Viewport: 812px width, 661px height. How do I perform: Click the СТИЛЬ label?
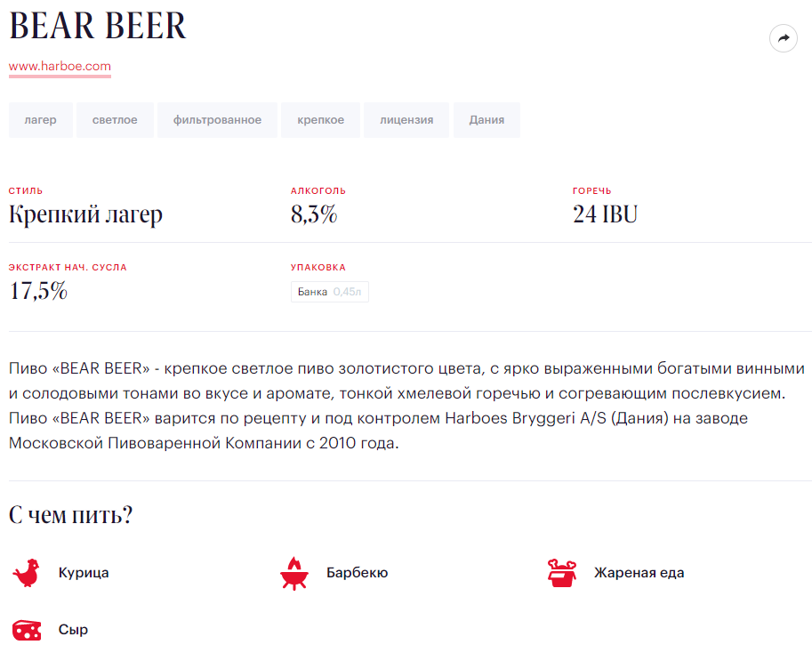pos(26,190)
